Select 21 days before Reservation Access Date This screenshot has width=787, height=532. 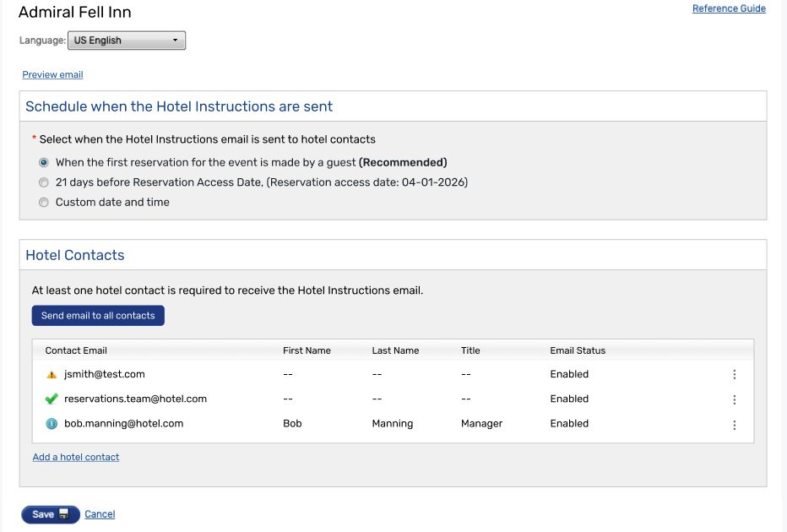coord(44,182)
